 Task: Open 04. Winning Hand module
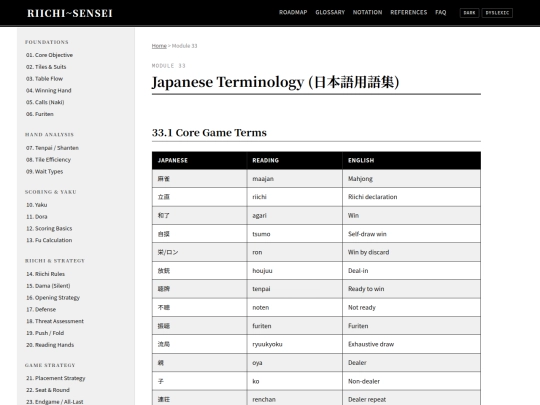[49, 90]
